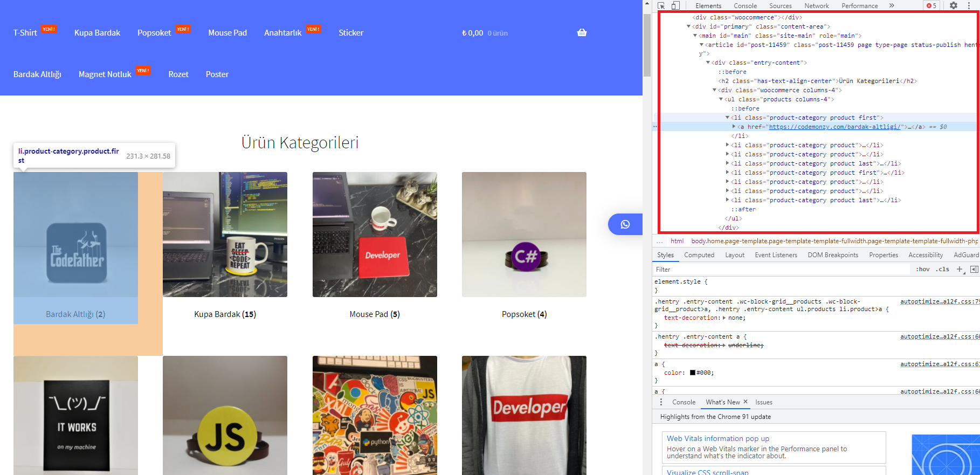The image size is (980, 475).
Task: Open the Sources tab
Action: tap(781, 6)
